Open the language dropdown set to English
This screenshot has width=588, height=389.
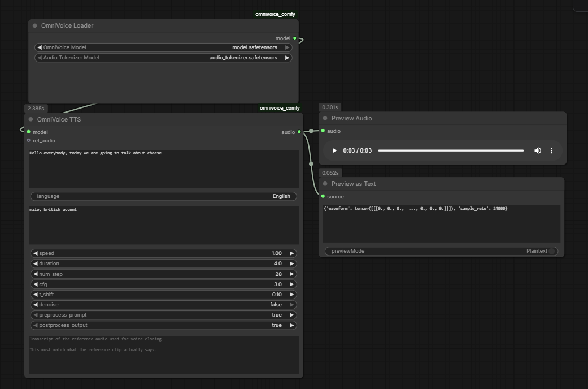pos(163,196)
